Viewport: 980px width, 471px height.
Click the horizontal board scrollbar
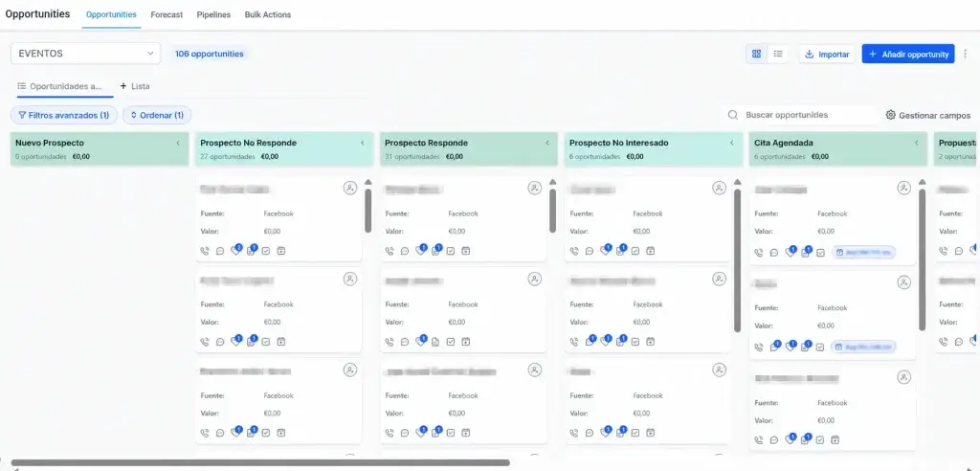point(260,463)
